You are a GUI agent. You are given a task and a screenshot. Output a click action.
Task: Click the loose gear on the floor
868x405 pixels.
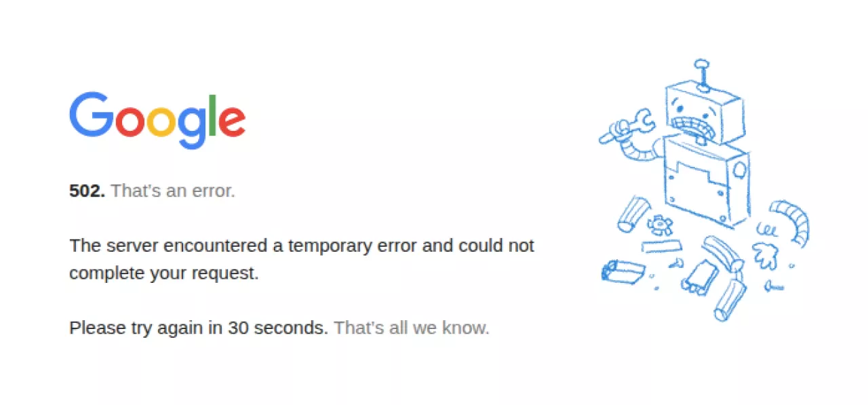(x=658, y=224)
